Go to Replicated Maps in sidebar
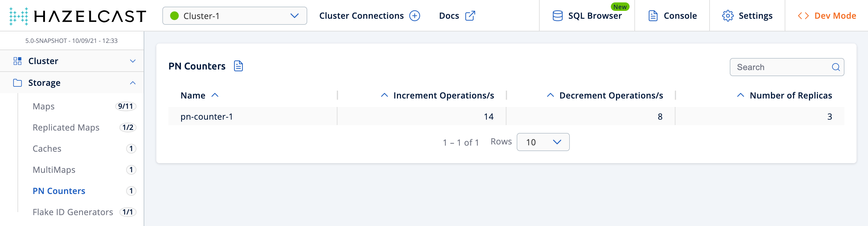Screen dimensions: 868x226 (66, 128)
